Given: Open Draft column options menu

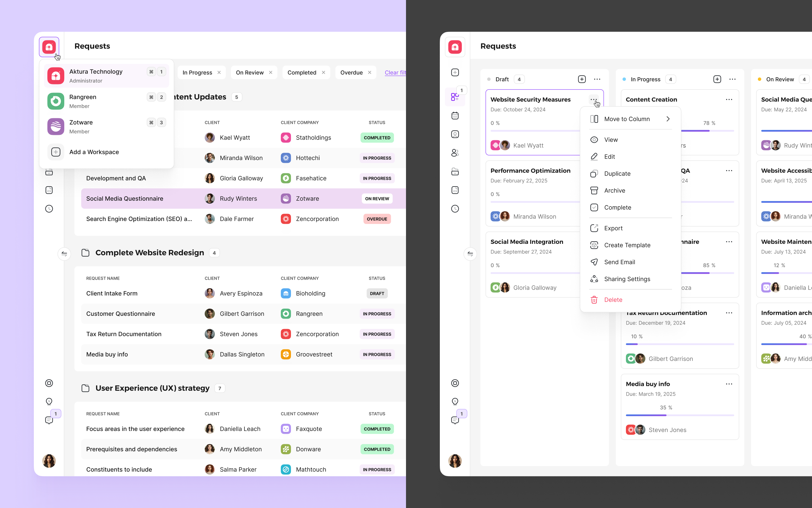Looking at the screenshot, I should tap(597, 79).
